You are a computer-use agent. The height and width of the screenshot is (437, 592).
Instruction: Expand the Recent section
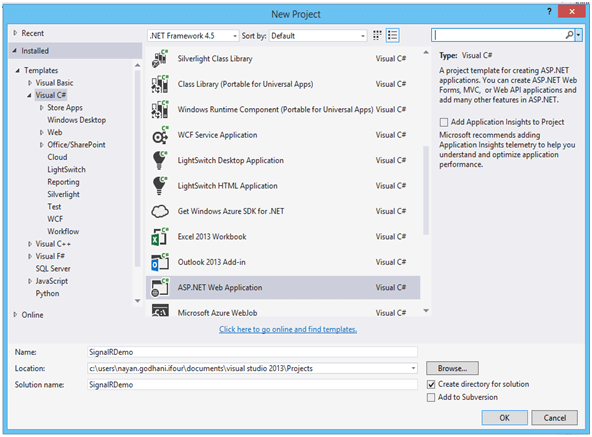[15, 33]
